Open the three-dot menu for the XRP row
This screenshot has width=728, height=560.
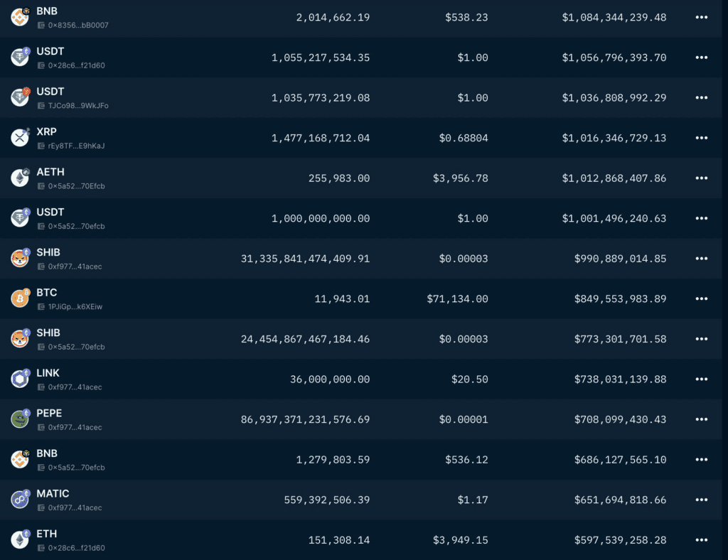702,138
